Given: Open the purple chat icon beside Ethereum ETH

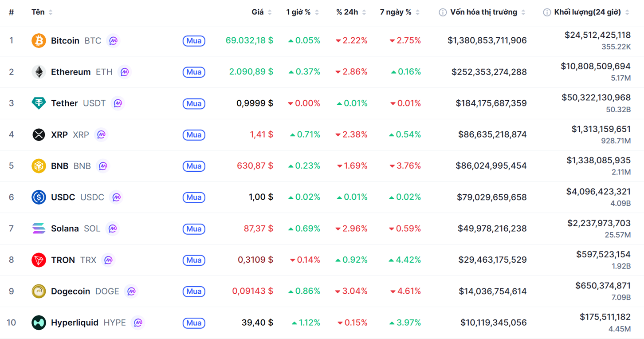Looking at the screenshot, I should (x=125, y=72).
